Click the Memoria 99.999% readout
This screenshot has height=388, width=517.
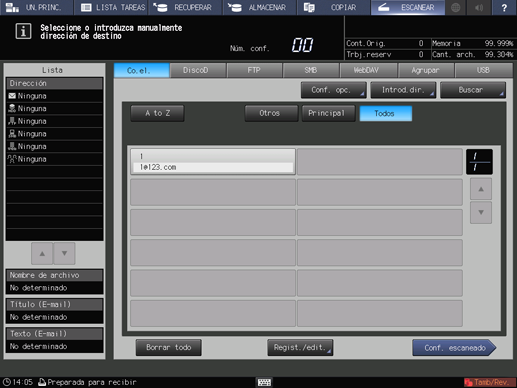pos(473,43)
